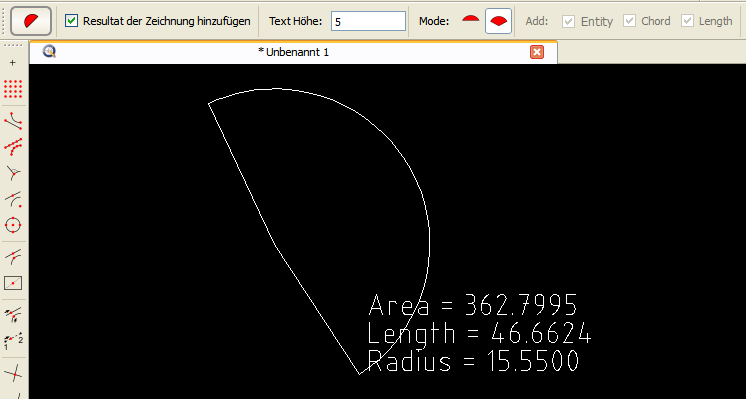Close the Unbenannt 1 drawing tab
The height and width of the screenshot is (399, 746).
click(x=537, y=52)
